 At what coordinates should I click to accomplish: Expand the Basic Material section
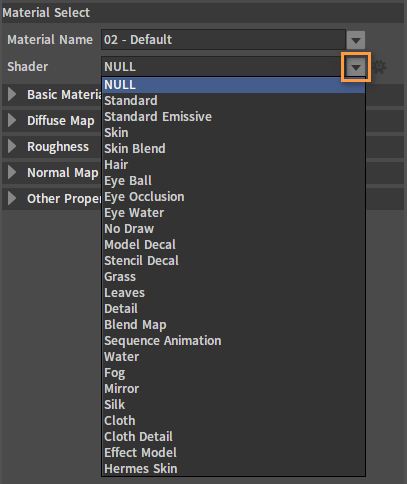12,94
